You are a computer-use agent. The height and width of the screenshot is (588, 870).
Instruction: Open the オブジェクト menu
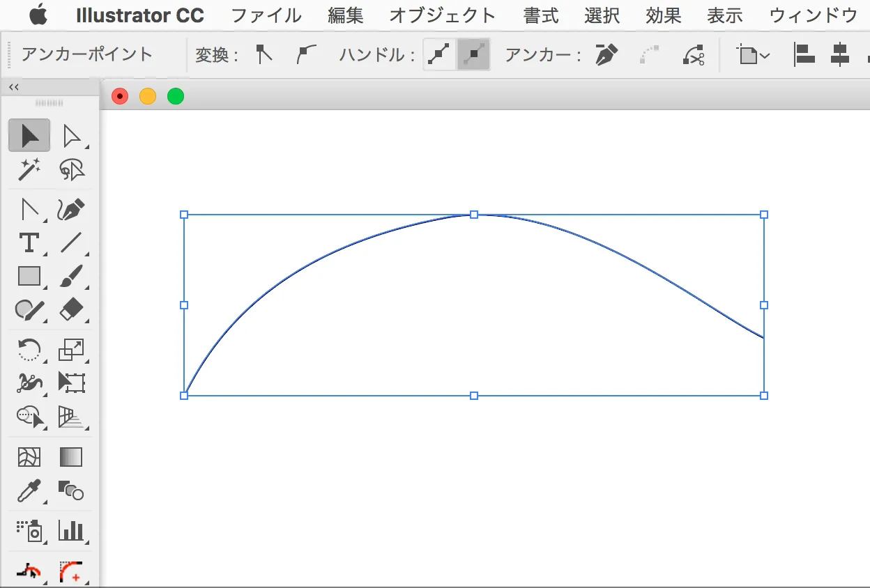[443, 15]
